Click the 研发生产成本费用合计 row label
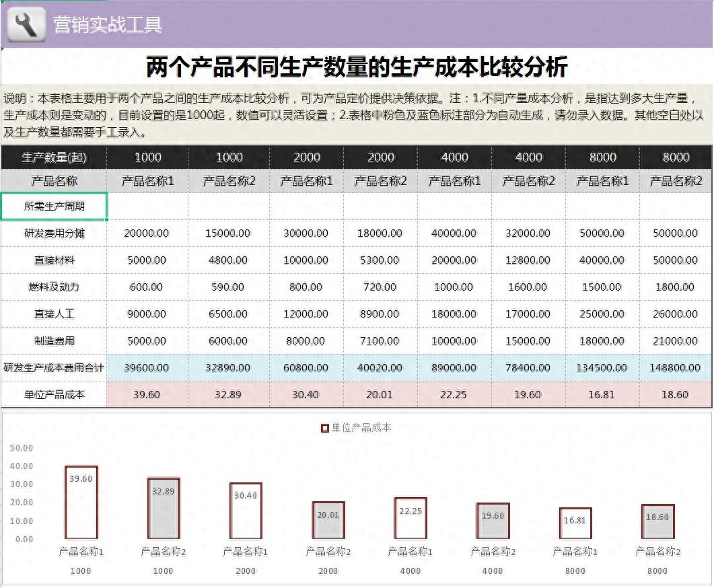This screenshot has height=588, width=714. click(54, 368)
